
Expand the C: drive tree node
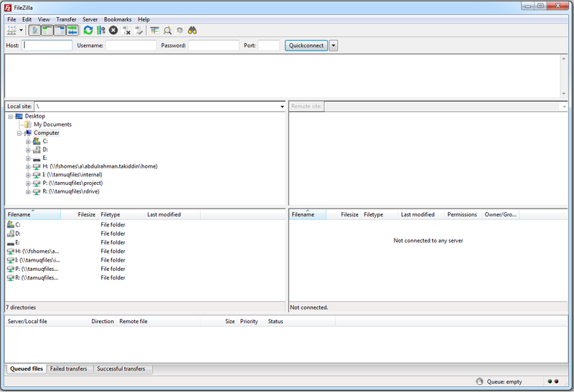28,141
